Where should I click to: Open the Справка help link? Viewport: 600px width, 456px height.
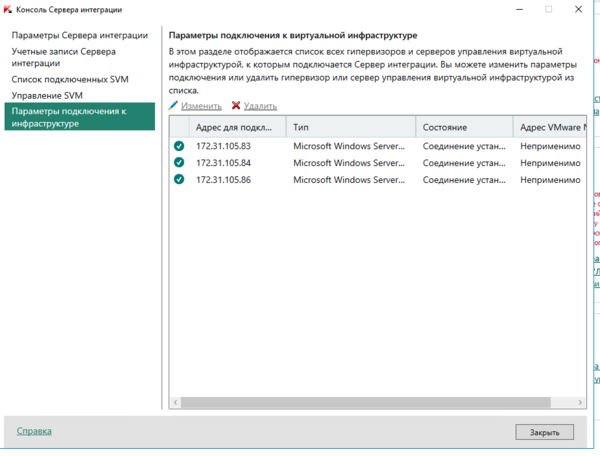click(34, 431)
